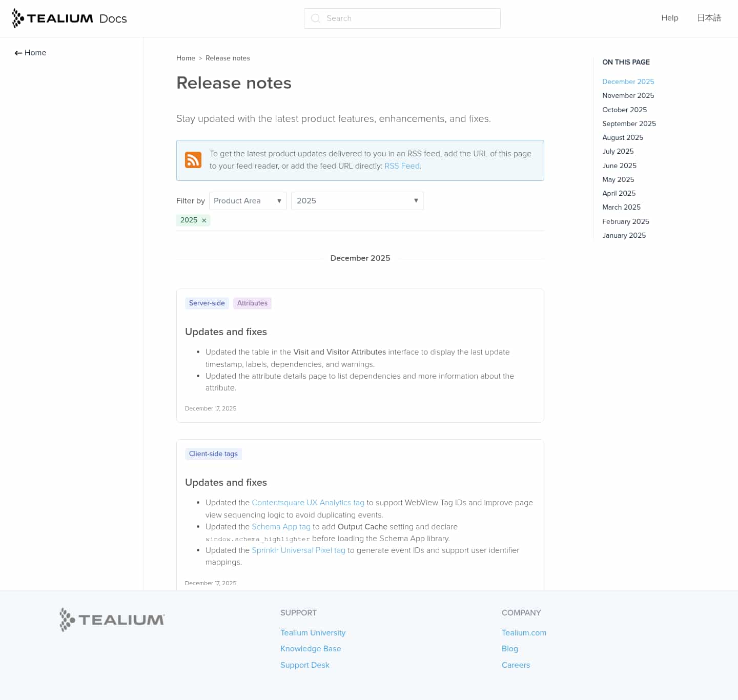Open the Help menu
The width and height of the screenshot is (738, 700).
click(x=669, y=18)
